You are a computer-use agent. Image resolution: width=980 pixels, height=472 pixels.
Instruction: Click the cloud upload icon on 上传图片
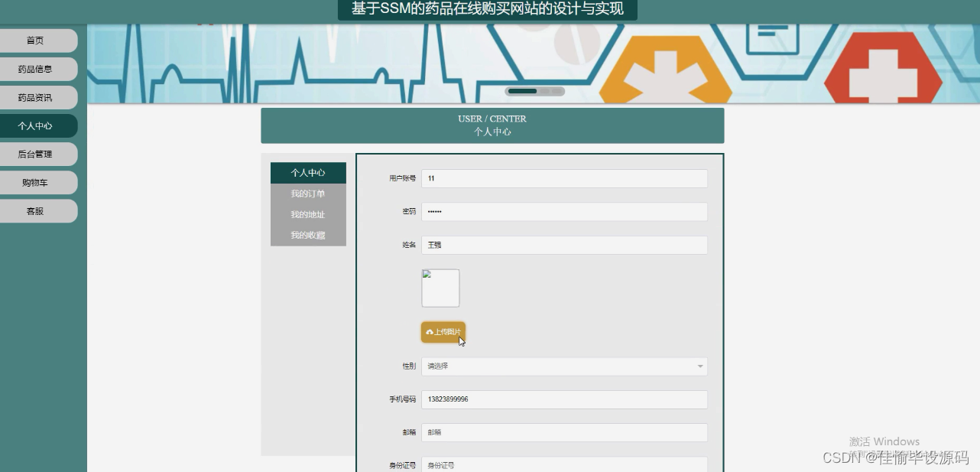[430, 332]
